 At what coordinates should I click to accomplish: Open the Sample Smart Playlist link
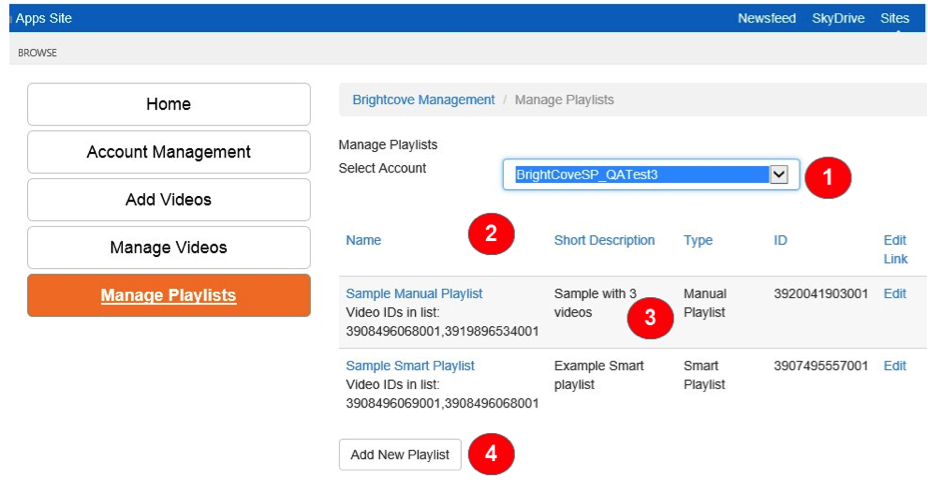pos(410,366)
